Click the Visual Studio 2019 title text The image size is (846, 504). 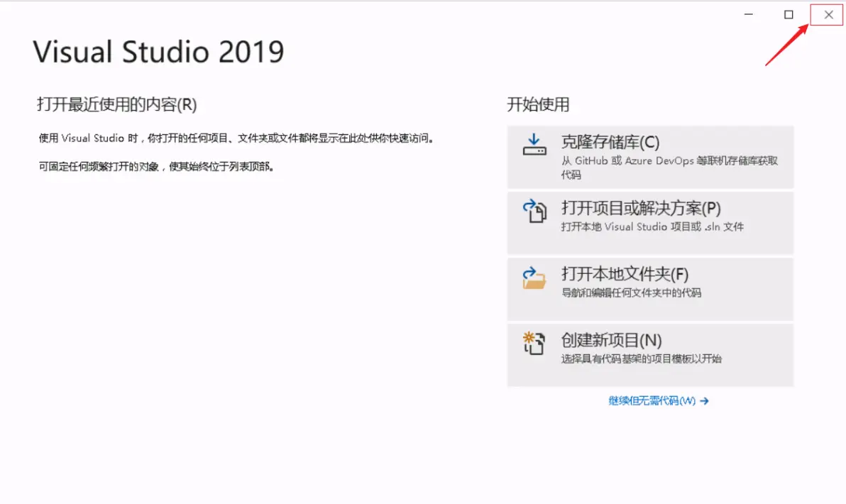click(x=158, y=52)
